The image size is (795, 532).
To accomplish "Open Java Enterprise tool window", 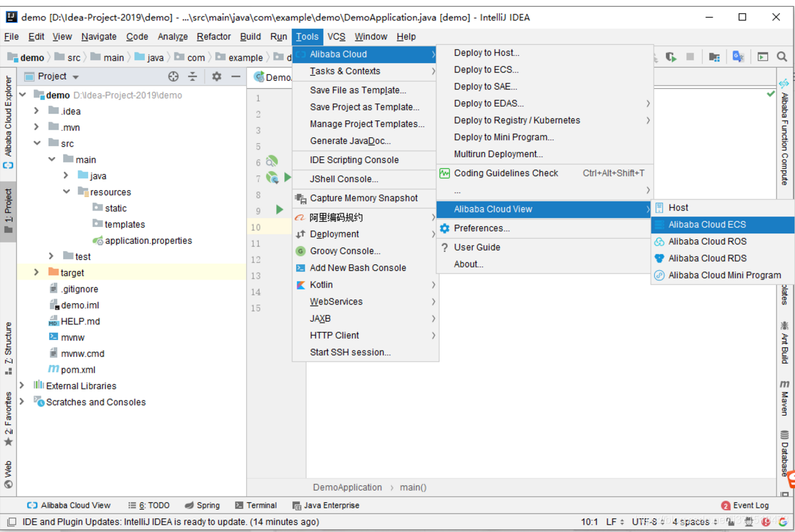I will 326,506.
